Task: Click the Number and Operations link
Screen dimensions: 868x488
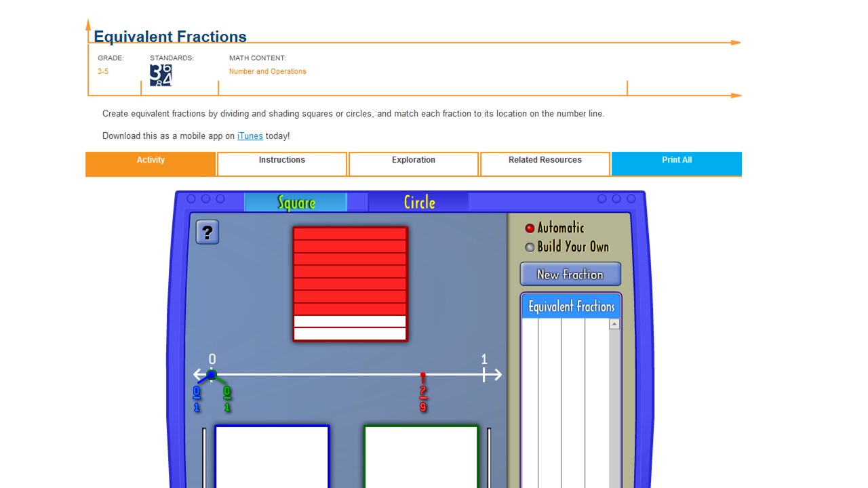Action: pyautogui.click(x=267, y=71)
